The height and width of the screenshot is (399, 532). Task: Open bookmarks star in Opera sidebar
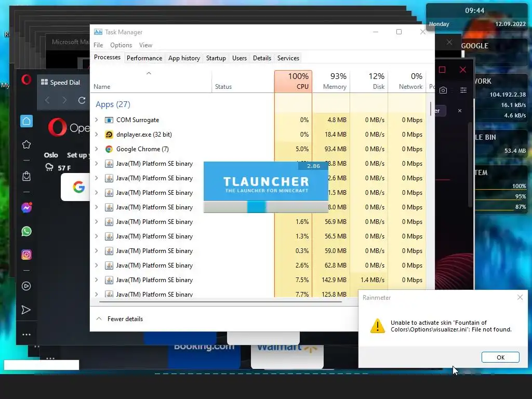tap(26, 145)
